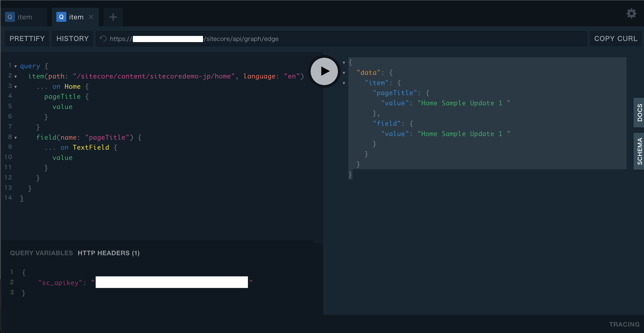The height and width of the screenshot is (333, 644).
Task: Open the TRACING panel
Action: (x=624, y=324)
